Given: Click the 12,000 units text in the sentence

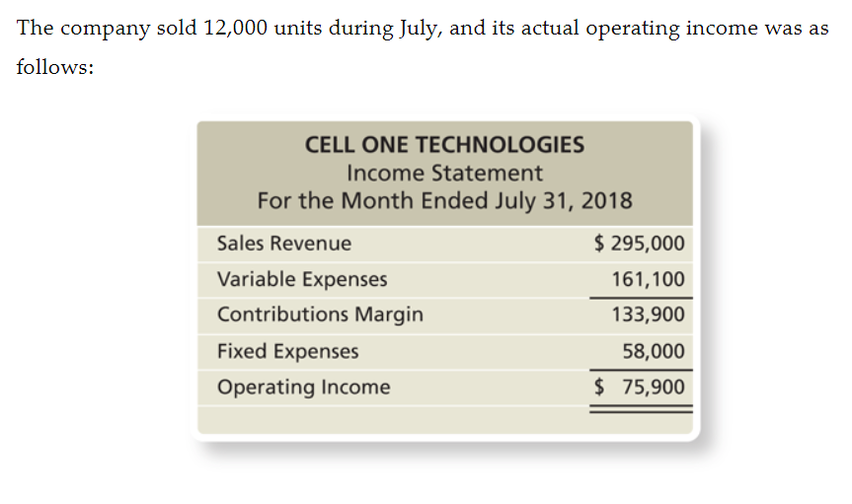Looking at the screenshot, I should [x=263, y=29].
